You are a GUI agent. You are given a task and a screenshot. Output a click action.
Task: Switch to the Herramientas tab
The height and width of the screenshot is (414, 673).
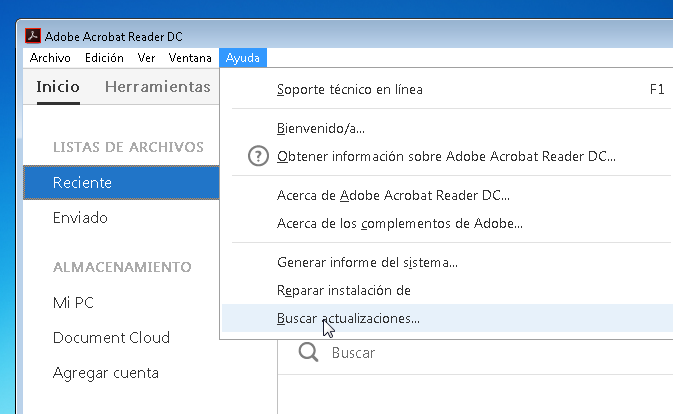click(x=157, y=87)
